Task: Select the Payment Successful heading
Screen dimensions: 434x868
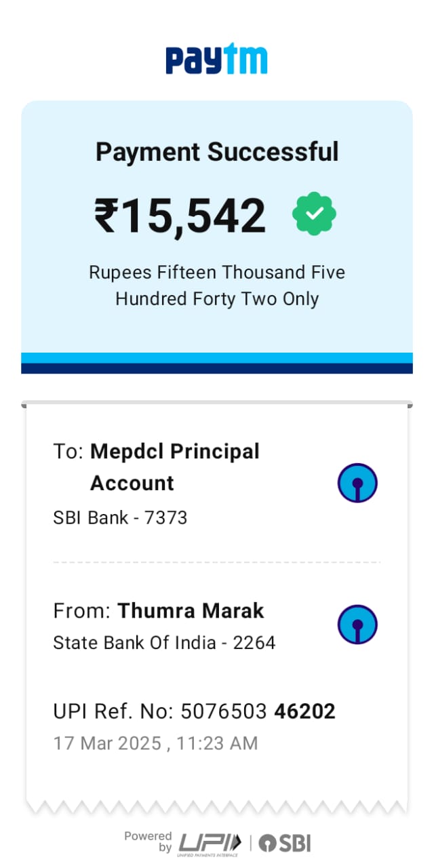Action: point(217,151)
